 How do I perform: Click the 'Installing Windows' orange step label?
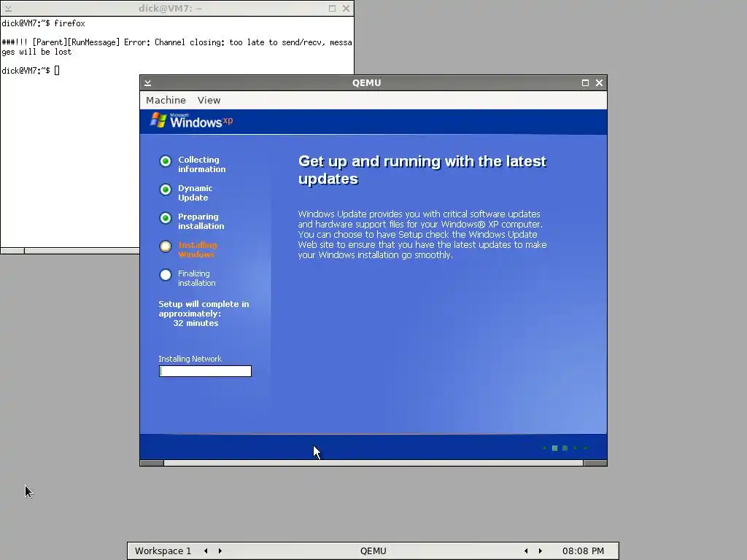pos(197,249)
